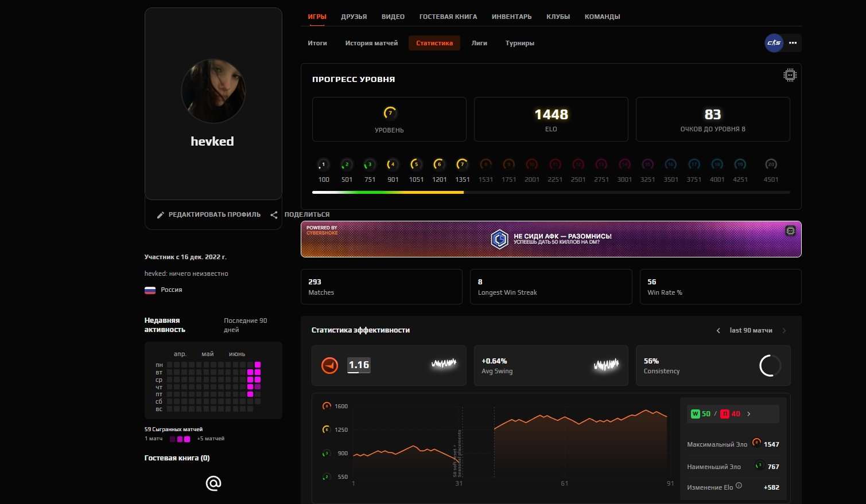Open the Гостевая книга (0) heading

(x=177, y=458)
